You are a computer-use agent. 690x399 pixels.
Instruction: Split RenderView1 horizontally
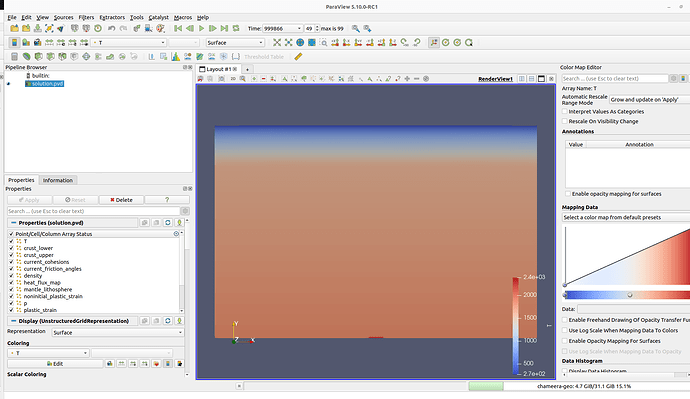click(522, 79)
